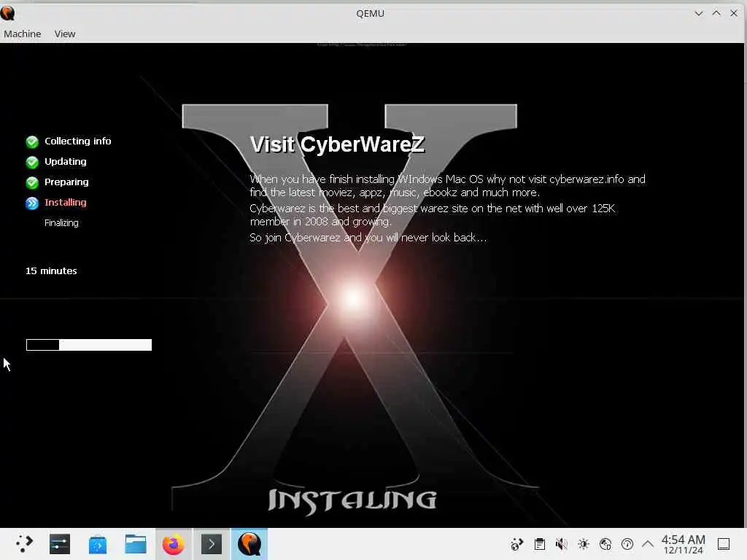The width and height of the screenshot is (747, 560).
Task: Expand hidden system tray icons arrow
Action: click(648, 543)
